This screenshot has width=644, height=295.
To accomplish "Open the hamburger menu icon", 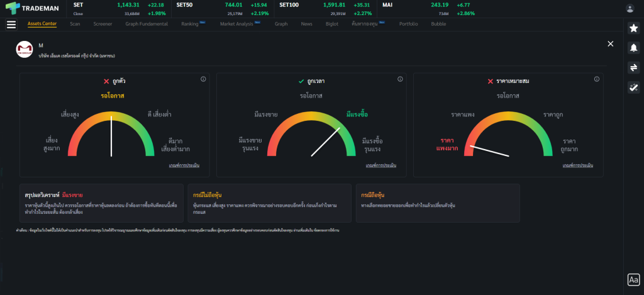I will tap(11, 25).
